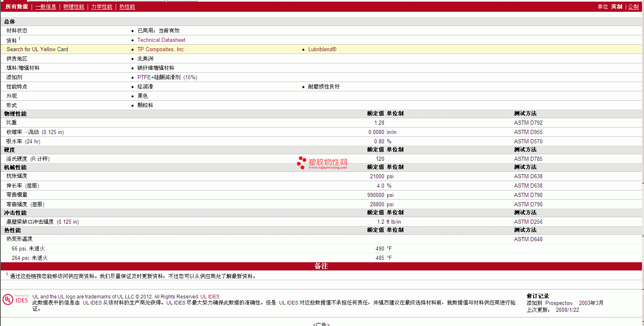Click ASTM D792 test method

pos(528,123)
